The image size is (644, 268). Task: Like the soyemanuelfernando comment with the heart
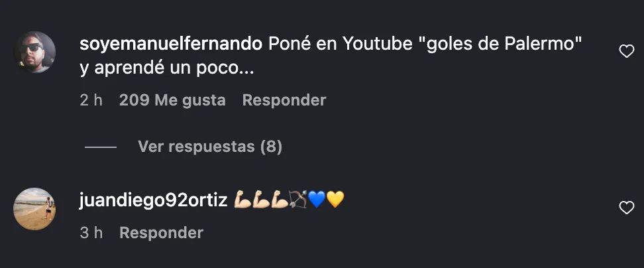pyautogui.click(x=626, y=51)
